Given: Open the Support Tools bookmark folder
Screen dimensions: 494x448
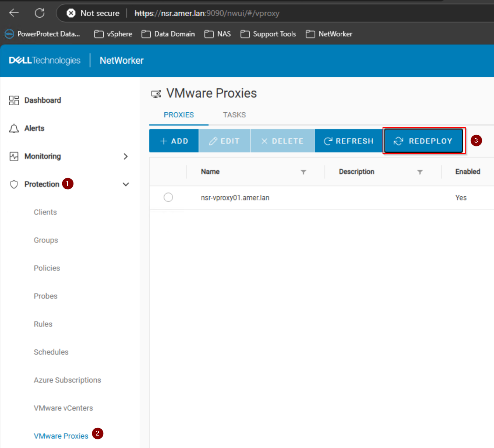Looking at the screenshot, I should (x=268, y=34).
